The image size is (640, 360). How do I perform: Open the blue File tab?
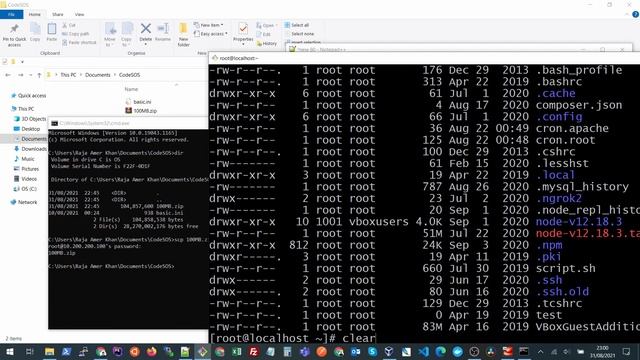pyautogui.click(x=11, y=14)
